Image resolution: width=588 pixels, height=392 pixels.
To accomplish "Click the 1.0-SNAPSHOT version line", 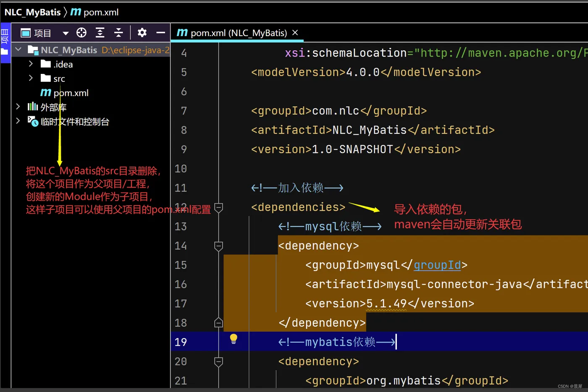I will [x=356, y=149].
